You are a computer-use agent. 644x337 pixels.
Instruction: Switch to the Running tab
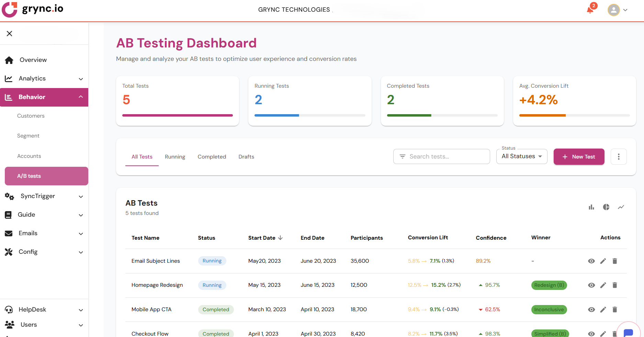coord(175,157)
